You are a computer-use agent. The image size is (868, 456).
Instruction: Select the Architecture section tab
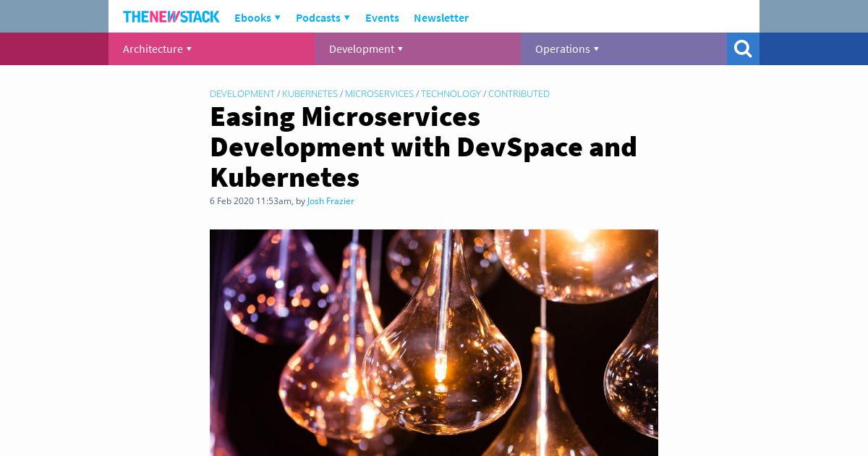click(211, 48)
